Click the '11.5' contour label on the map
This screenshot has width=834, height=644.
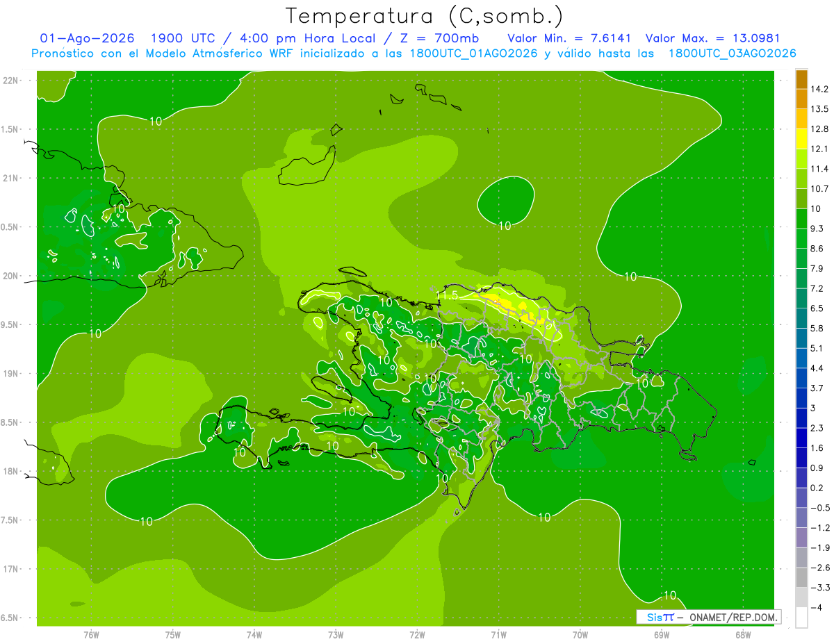tap(446, 296)
